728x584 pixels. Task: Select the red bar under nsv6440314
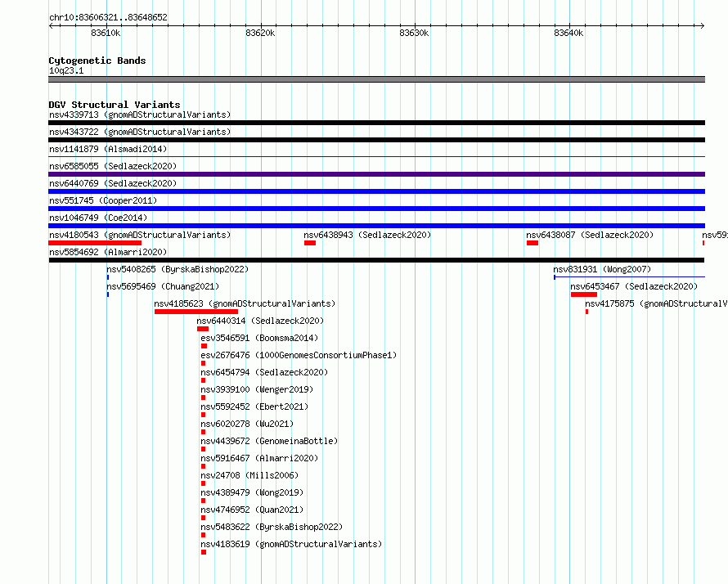pos(203,329)
